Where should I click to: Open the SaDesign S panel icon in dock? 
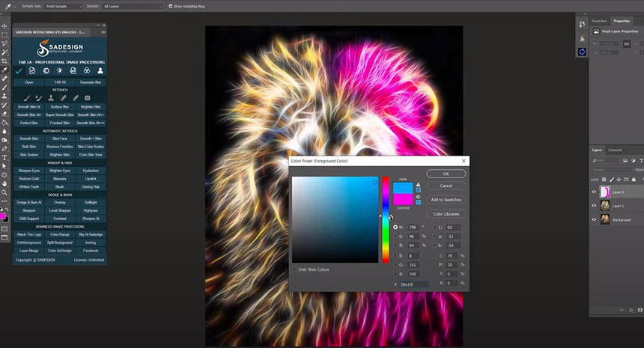coord(582,38)
